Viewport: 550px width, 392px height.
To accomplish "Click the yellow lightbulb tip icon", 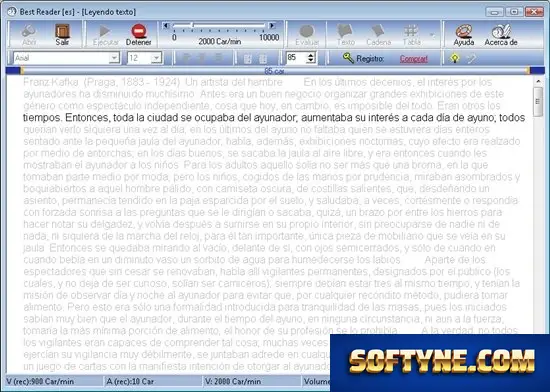I will tap(455, 58).
